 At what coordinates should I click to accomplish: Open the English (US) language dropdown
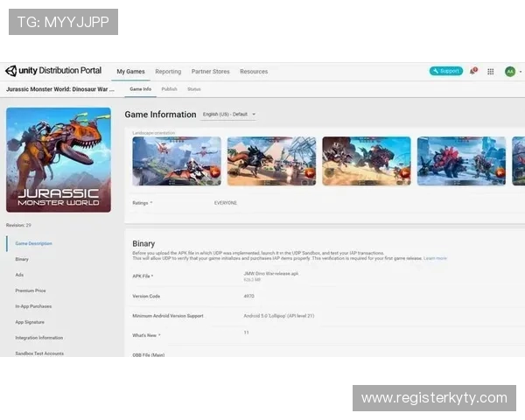click(x=228, y=115)
